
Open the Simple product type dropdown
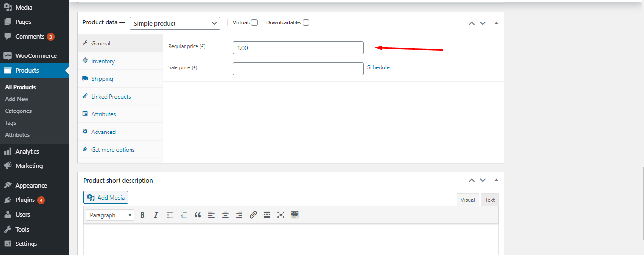pos(175,23)
